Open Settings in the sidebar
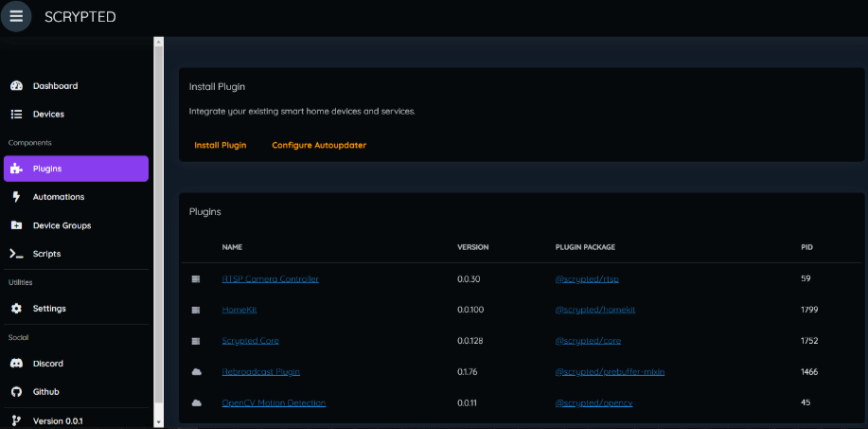This screenshot has width=868, height=429. pos(76,309)
